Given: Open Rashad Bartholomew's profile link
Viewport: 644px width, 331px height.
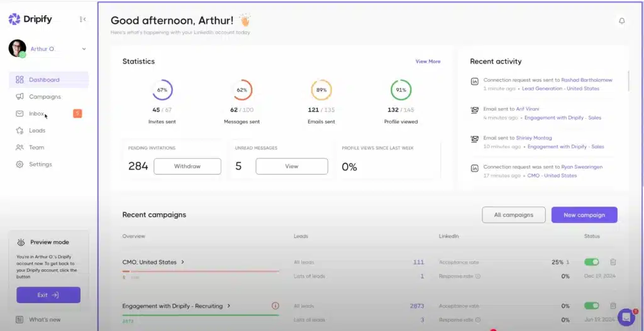Looking at the screenshot, I should click(587, 80).
